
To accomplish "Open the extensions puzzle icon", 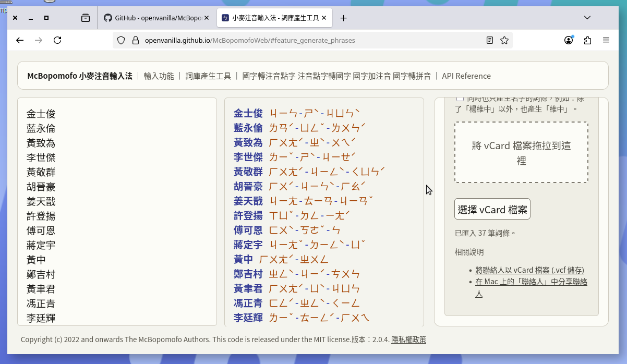I will pyautogui.click(x=587, y=40).
